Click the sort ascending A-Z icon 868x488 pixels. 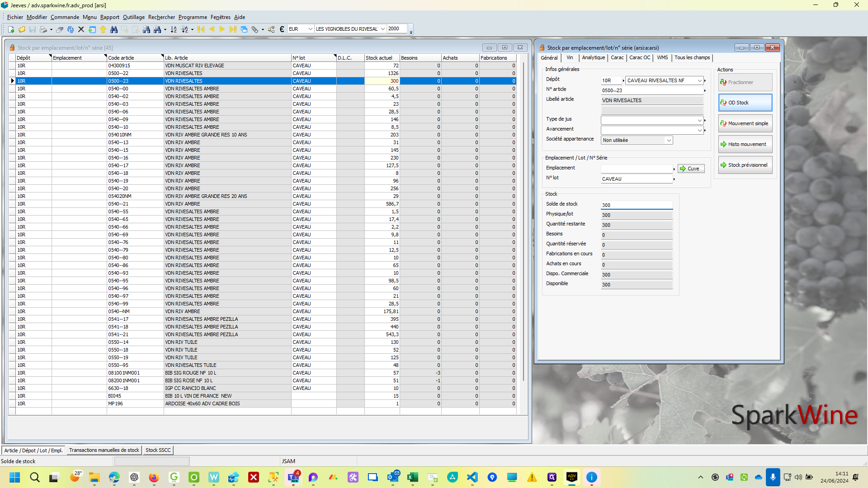pos(174,29)
